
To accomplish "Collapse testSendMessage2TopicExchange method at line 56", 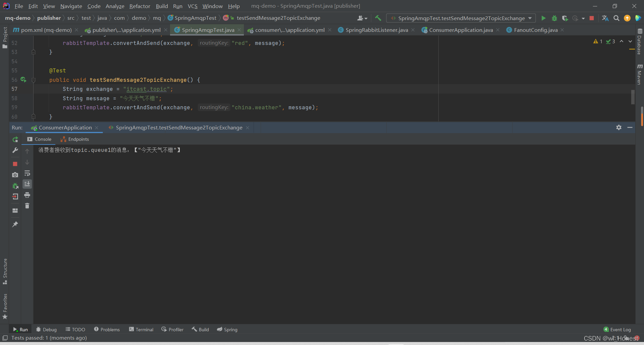I will (x=34, y=80).
